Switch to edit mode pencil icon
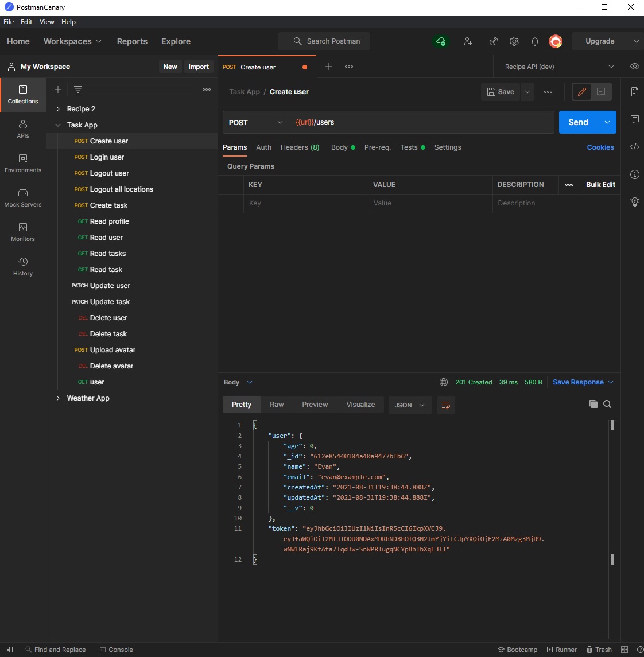 point(581,92)
